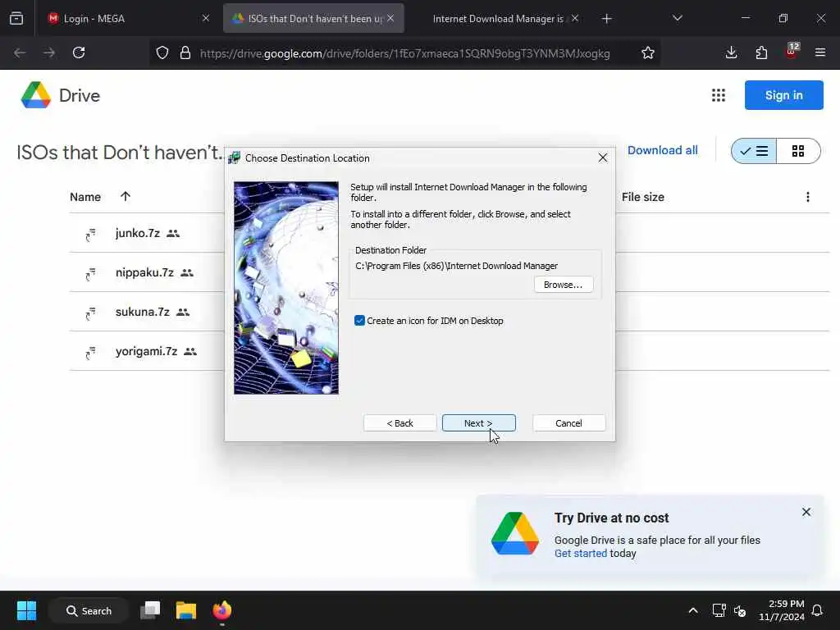Close the ISOs Google Drive tab
840x630 pixels.
390,19
